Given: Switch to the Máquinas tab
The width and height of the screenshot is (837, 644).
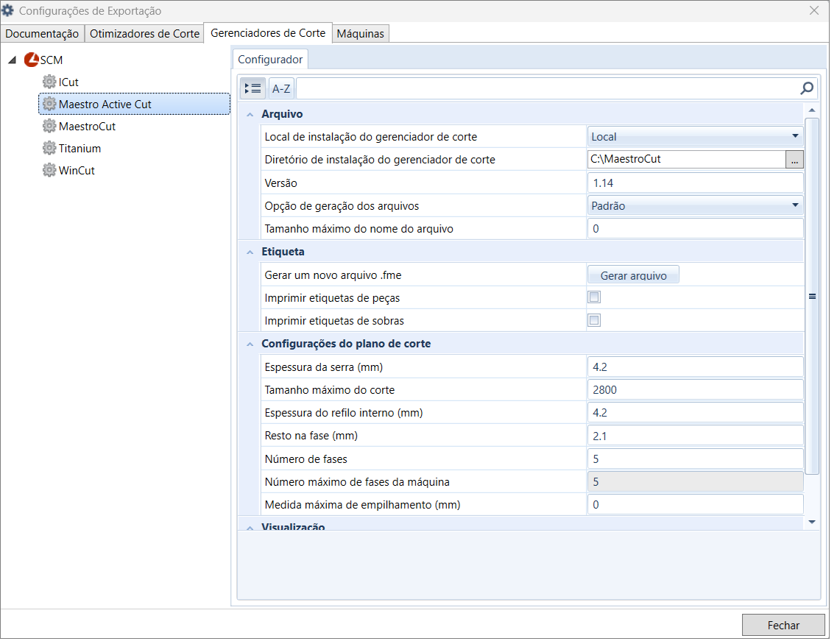Looking at the screenshot, I should (360, 34).
